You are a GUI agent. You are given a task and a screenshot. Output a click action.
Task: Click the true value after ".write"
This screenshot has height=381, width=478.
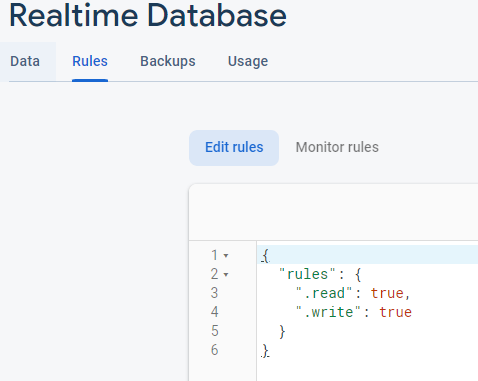point(396,312)
